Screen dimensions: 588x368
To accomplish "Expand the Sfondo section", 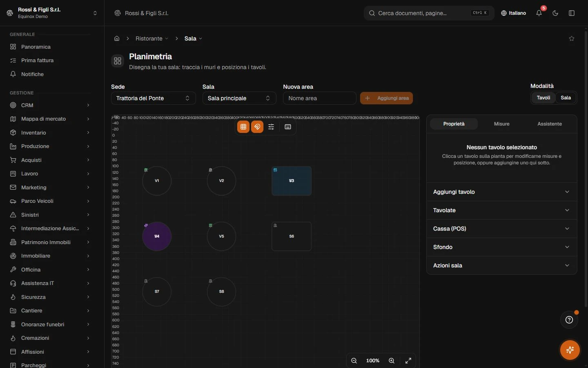I will click(x=501, y=247).
